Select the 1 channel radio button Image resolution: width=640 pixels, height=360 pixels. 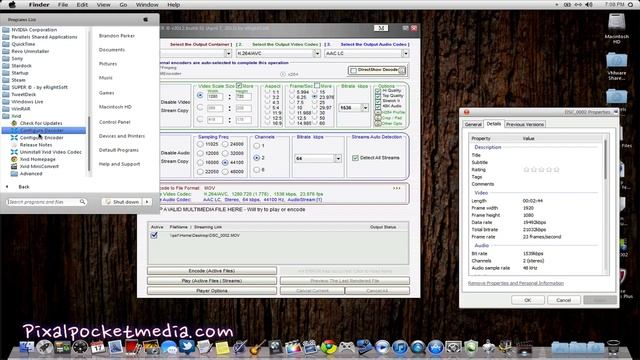click(257, 146)
